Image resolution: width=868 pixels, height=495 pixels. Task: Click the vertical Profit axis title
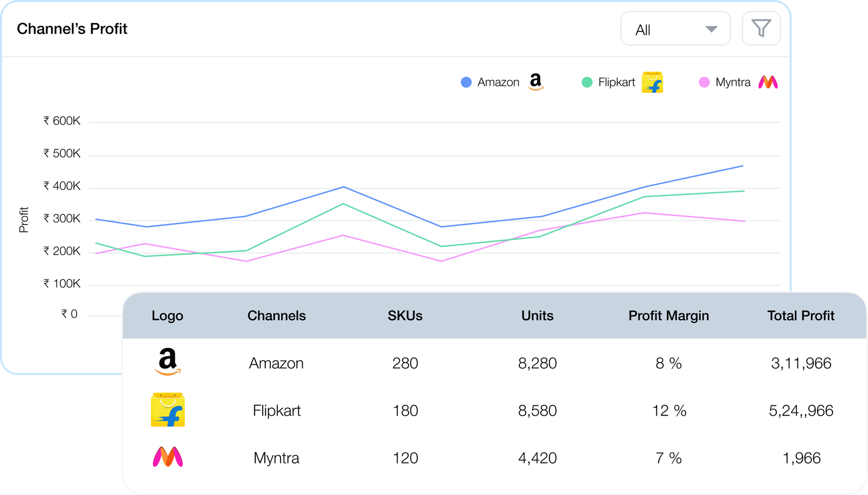tap(23, 219)
